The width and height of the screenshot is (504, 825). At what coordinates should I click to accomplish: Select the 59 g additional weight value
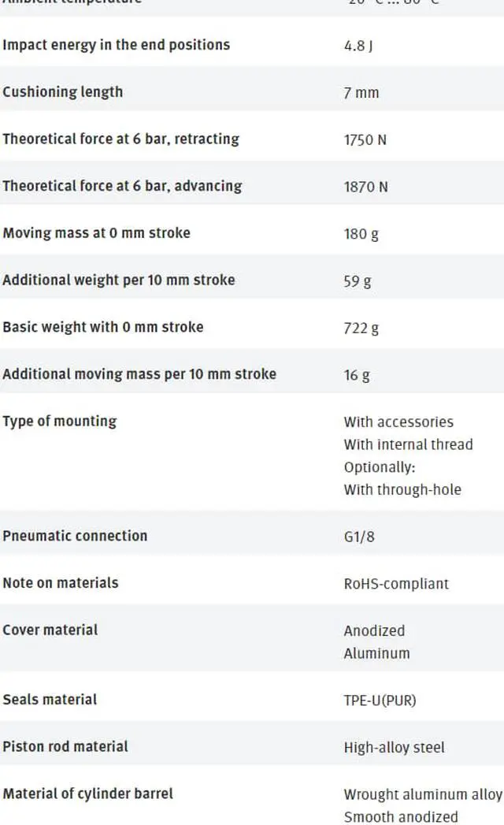[358, 281]
